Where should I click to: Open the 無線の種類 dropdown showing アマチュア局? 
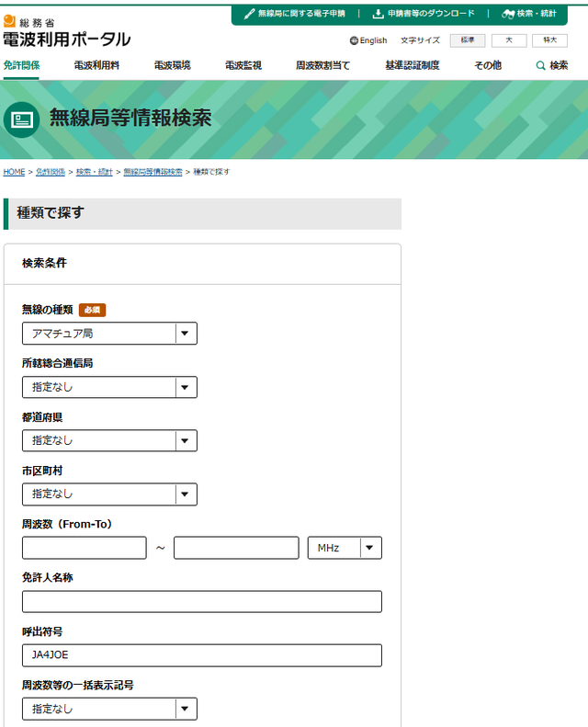click(110, 334)
